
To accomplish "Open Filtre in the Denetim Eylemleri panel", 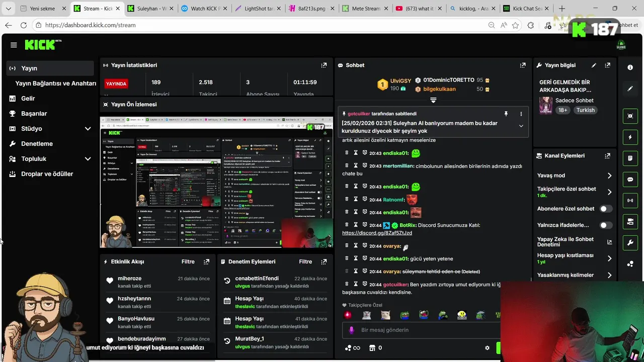I will pyautogui.click(x=305, y=261).
